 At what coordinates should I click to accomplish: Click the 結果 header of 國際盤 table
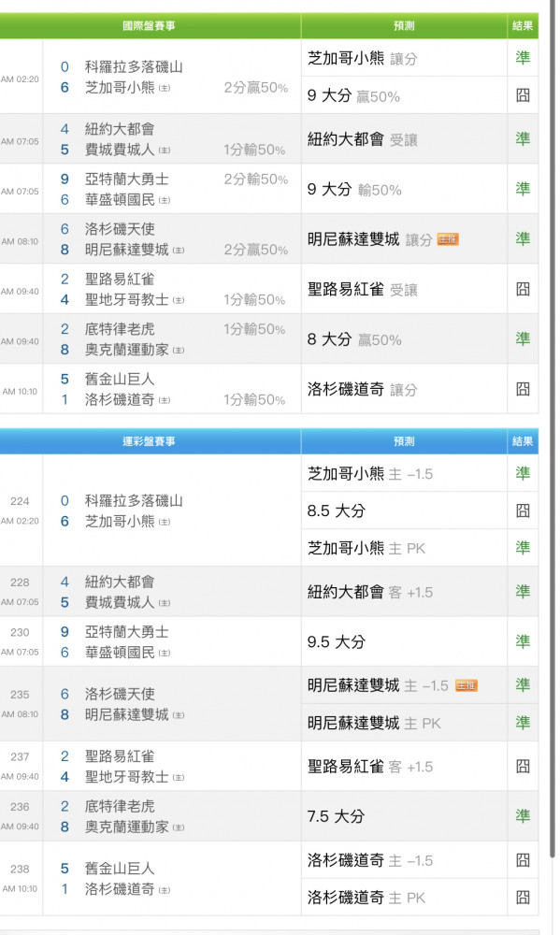(x=523, y=25)
